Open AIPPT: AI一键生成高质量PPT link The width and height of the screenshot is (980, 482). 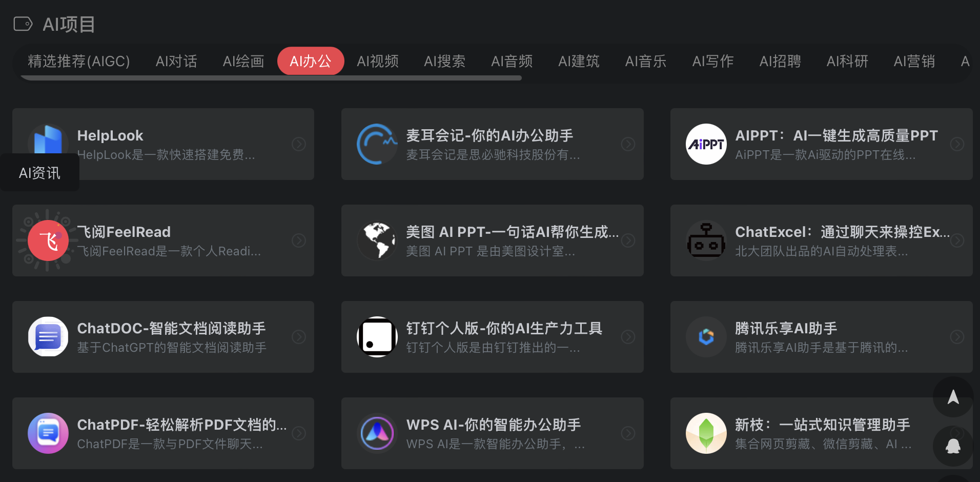(x=836, y=135)
